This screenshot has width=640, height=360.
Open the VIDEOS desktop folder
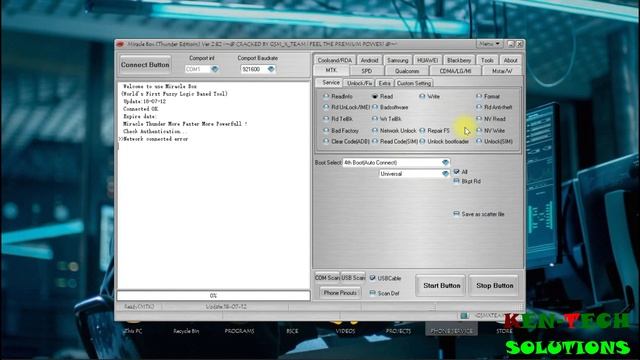point(345,331)
